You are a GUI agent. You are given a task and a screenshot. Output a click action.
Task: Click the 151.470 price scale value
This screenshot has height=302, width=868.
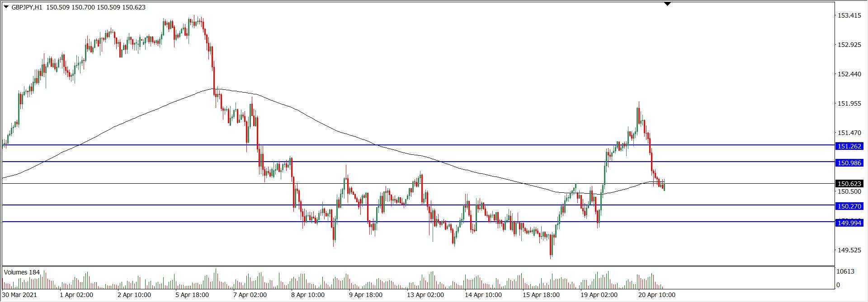[x=849, y=133]
